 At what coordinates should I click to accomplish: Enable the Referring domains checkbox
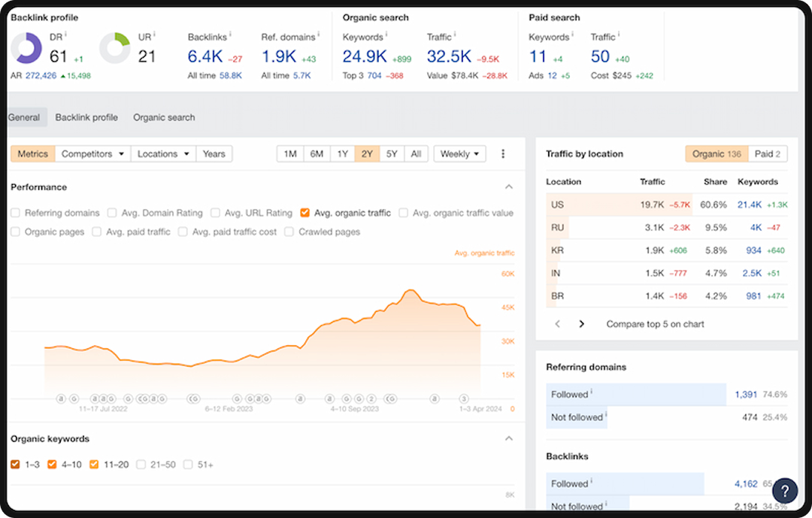15,213
